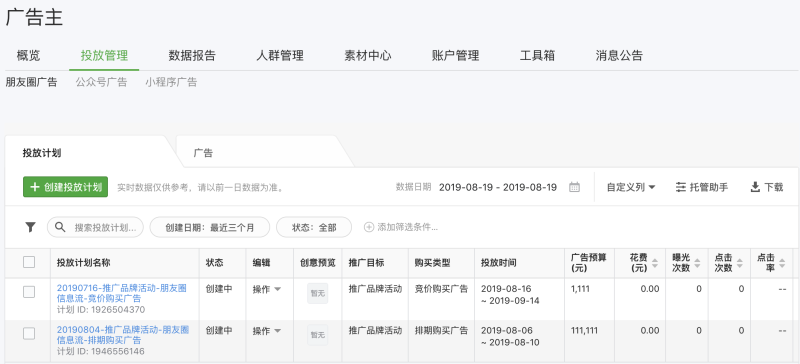Open 人群管理 tab
This screenshot has height=364, width=800.
[x=280, y=56]
